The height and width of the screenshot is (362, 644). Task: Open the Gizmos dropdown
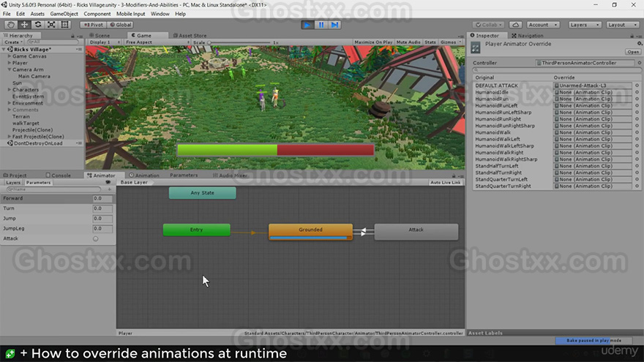(451, 42)
